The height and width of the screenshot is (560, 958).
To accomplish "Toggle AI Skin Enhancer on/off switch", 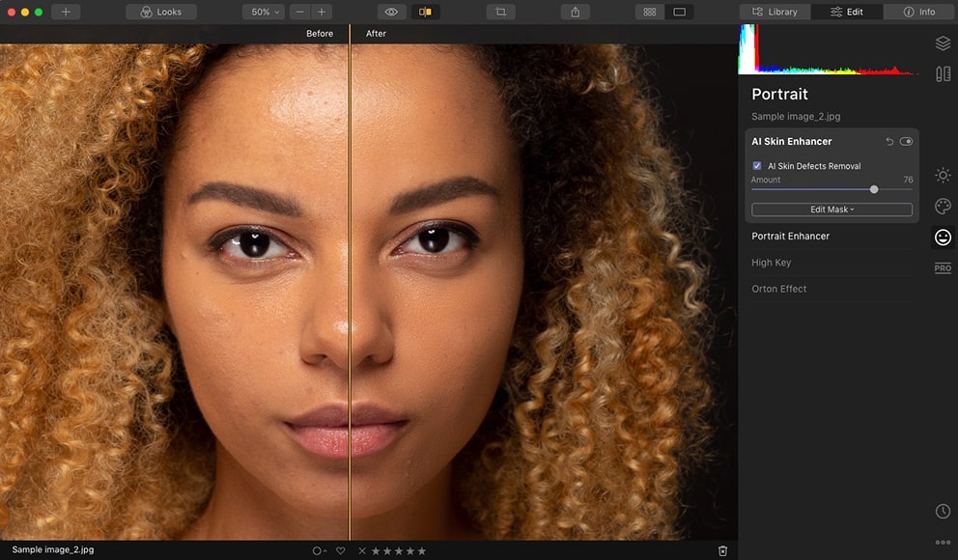I will point(906,142).
